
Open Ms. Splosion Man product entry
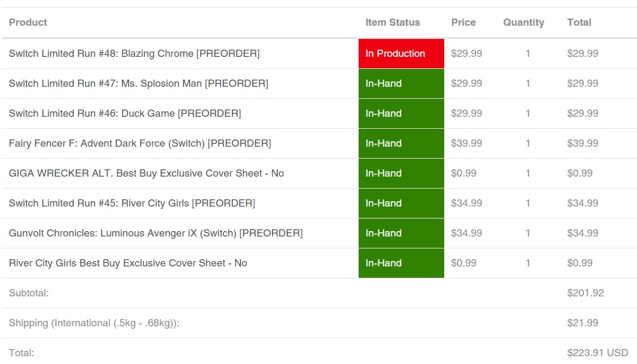pos(138,84)
